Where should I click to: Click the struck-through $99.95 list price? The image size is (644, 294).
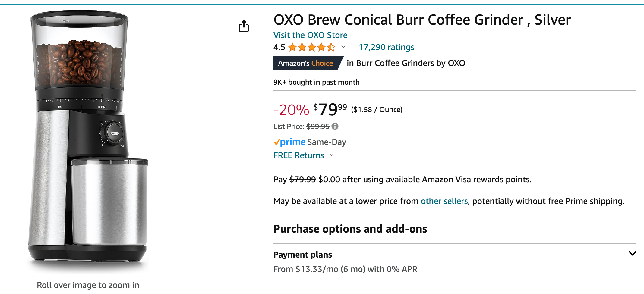[x=317, y=126]
